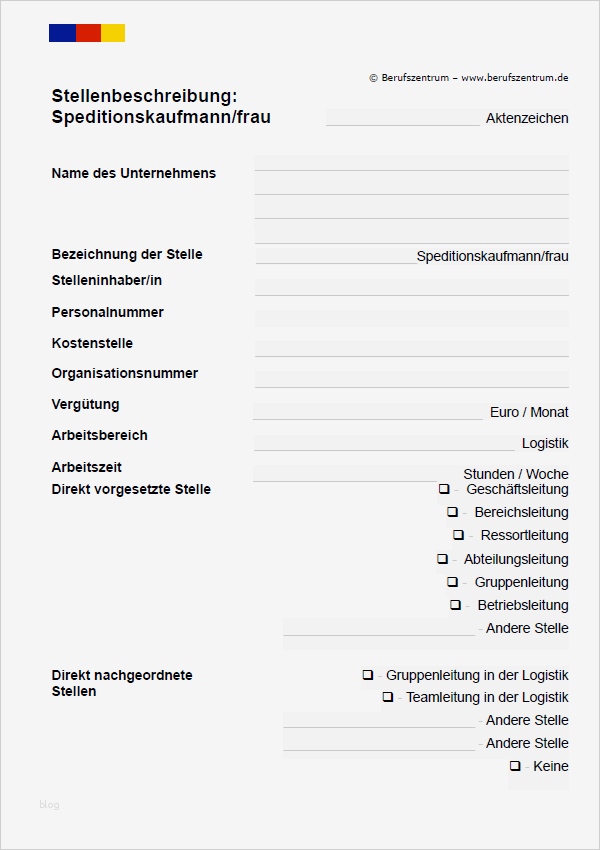Click the Organisationsnummer field
The height and width of the screenshot is (850, 600).
pos(411,379)
